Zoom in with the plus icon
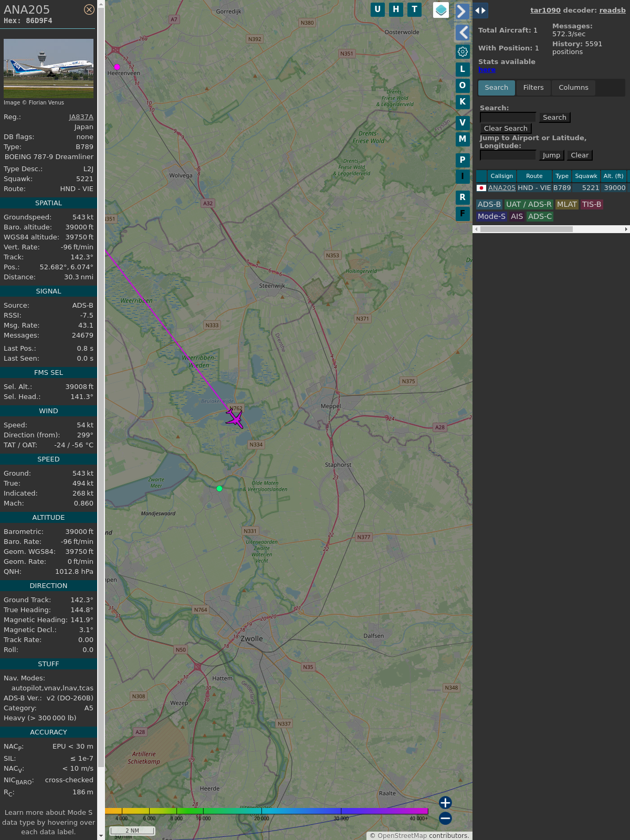 point(445,803)
